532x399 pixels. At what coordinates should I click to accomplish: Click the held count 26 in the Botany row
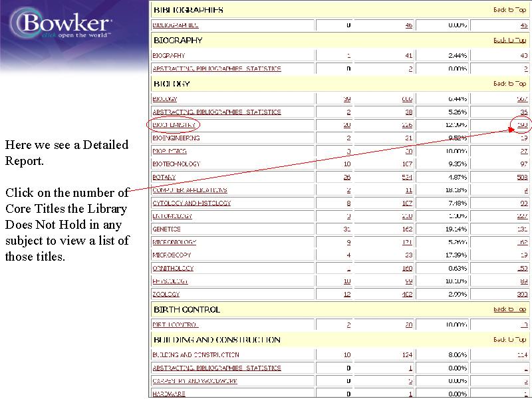tap(346, 177)
